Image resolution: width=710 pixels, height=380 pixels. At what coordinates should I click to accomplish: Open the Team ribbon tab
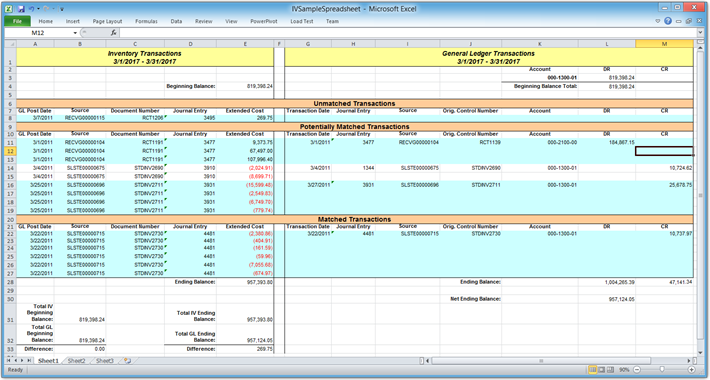coord(332,21)
